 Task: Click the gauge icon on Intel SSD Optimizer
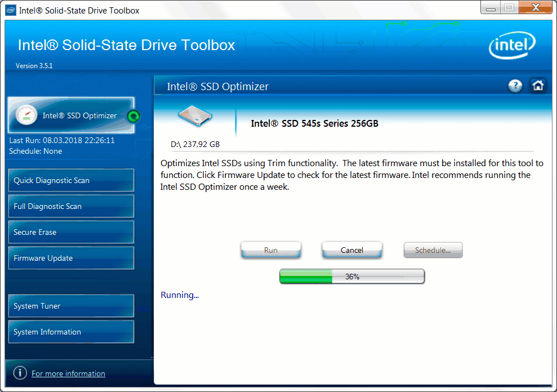pyautogui.click(x=26, y=115)
